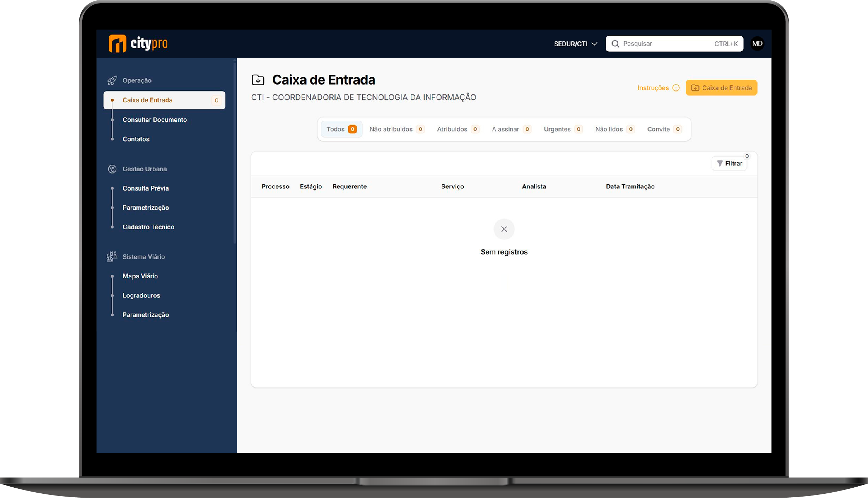Click the magnifier search icon

615,44
